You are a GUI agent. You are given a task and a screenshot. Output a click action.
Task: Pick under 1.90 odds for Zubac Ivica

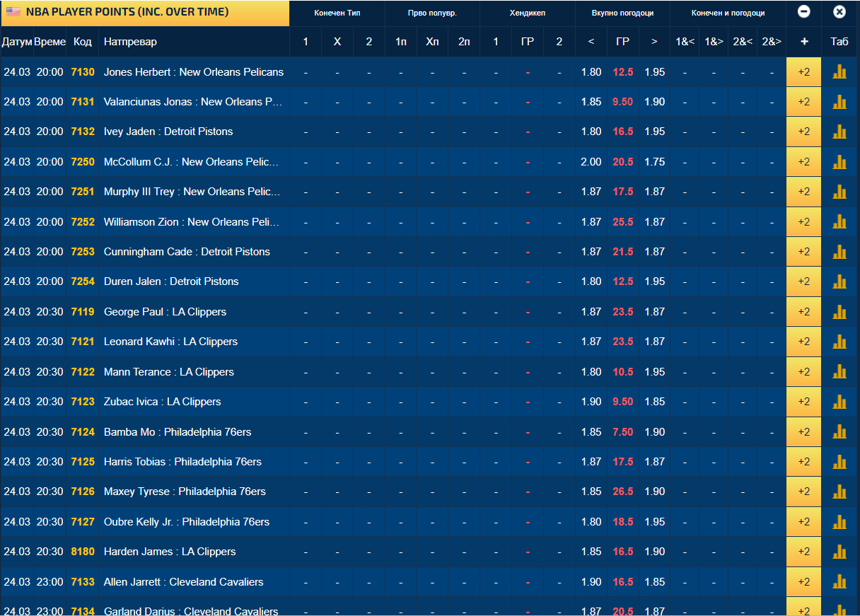coord(591,402)
